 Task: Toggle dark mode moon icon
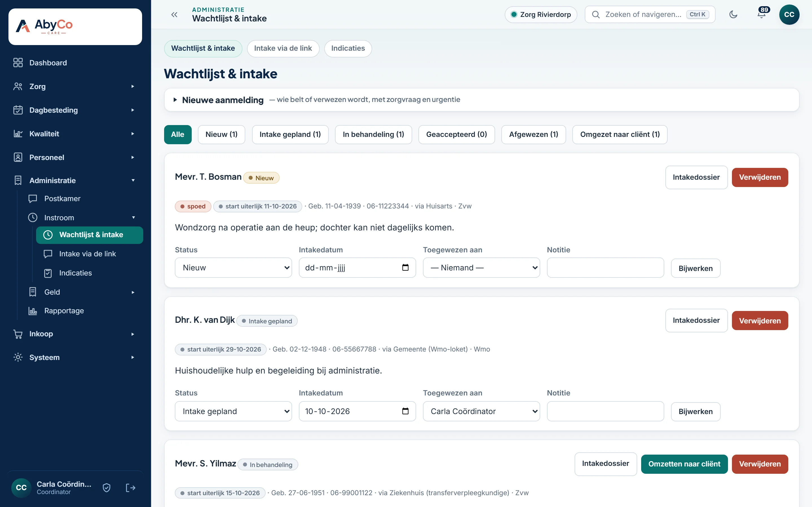point(733,14)
